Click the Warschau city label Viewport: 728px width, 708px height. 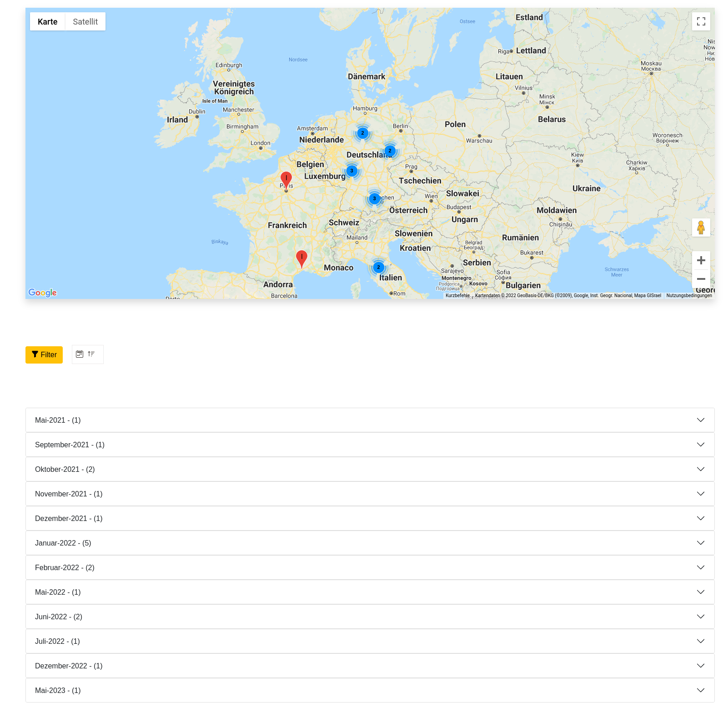coord(479,141)
